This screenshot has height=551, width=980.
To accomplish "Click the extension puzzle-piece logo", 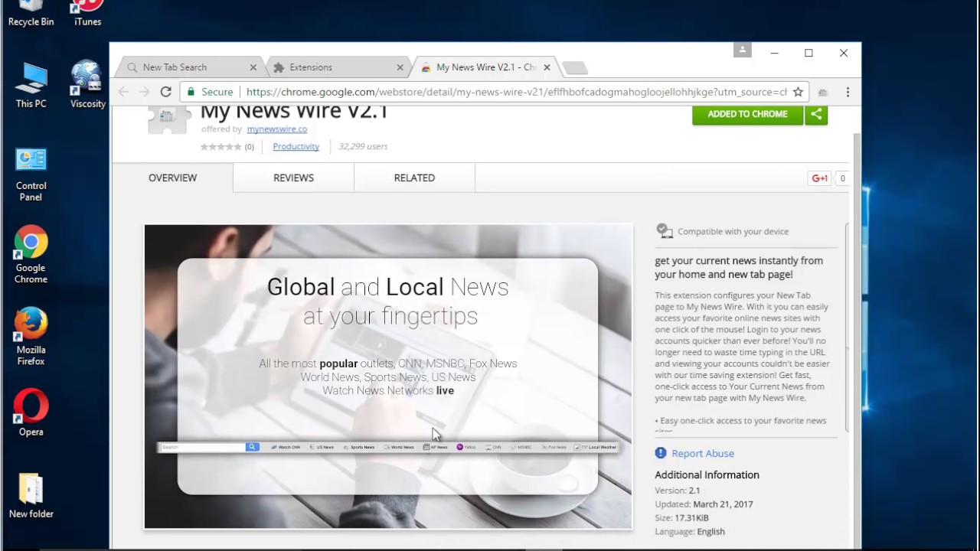I will point(169,119).
